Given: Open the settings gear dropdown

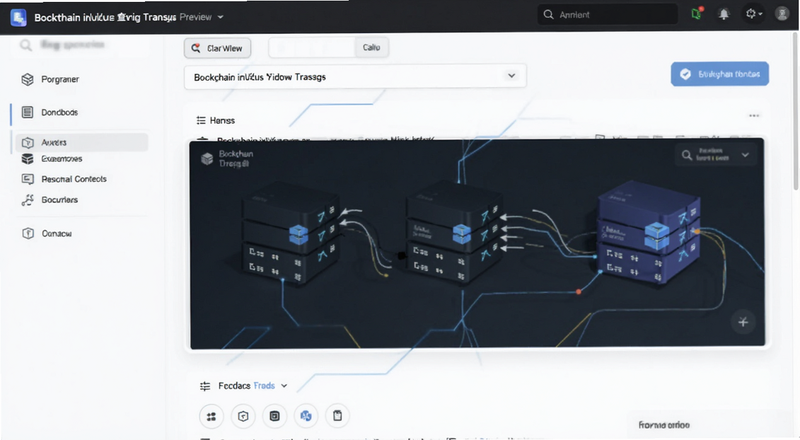Looking at the screenshot, I should click(x=754, y=14).
